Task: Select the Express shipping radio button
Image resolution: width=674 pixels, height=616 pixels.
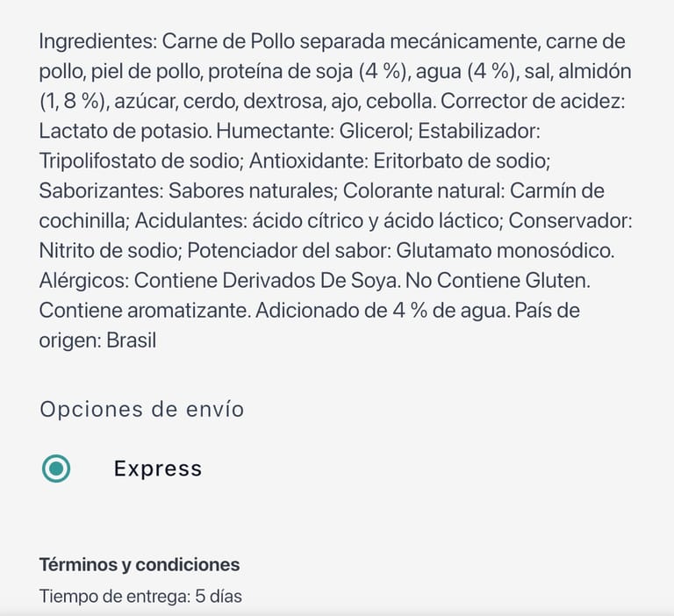Action: (x=56, y=469)
